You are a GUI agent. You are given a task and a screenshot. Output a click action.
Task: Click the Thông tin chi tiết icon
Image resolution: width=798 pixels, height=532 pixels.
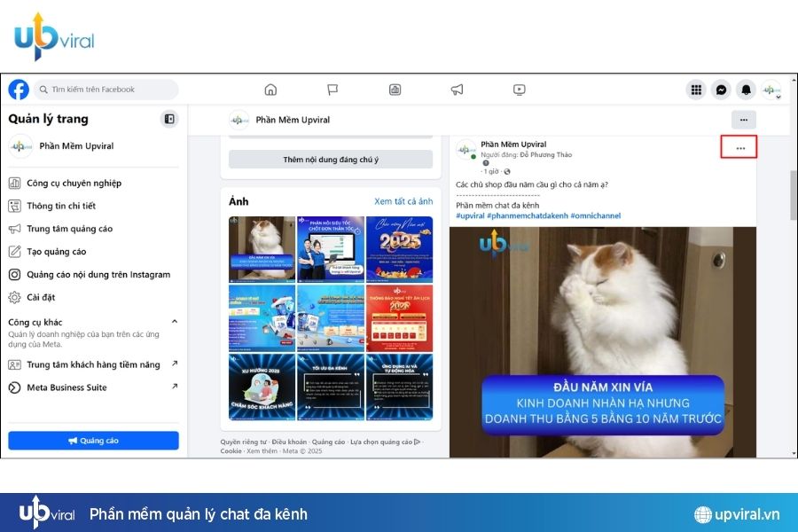pyautogui.click(x=15, y=207)
